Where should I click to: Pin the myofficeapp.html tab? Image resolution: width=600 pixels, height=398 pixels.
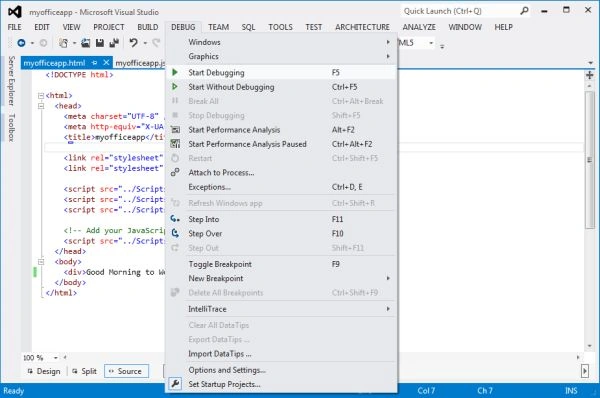point(95,63)
